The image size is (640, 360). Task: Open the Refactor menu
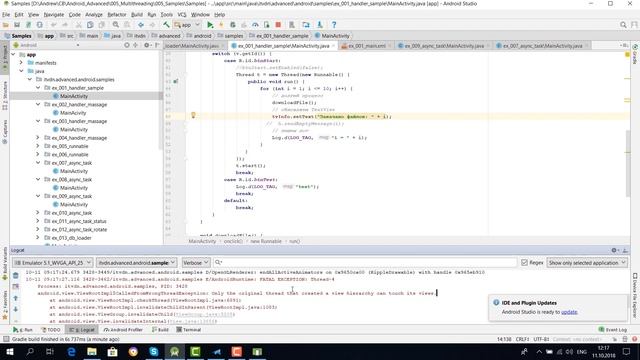(x=117, y=15)
